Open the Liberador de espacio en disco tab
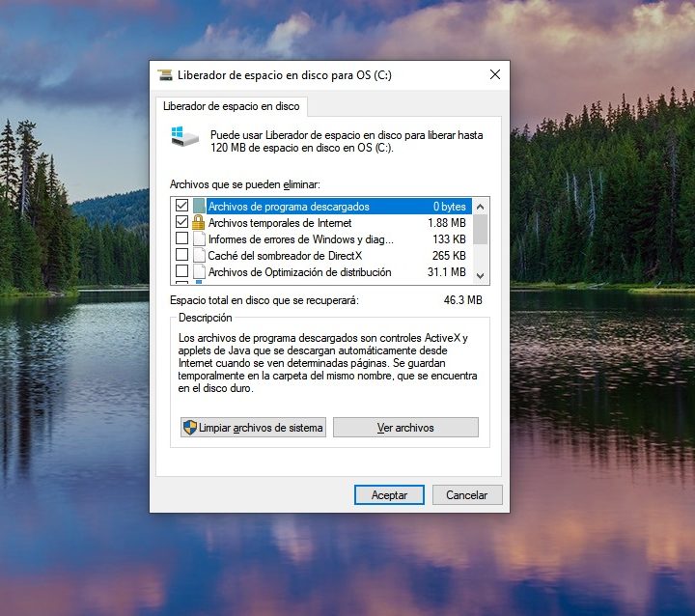 232,106
